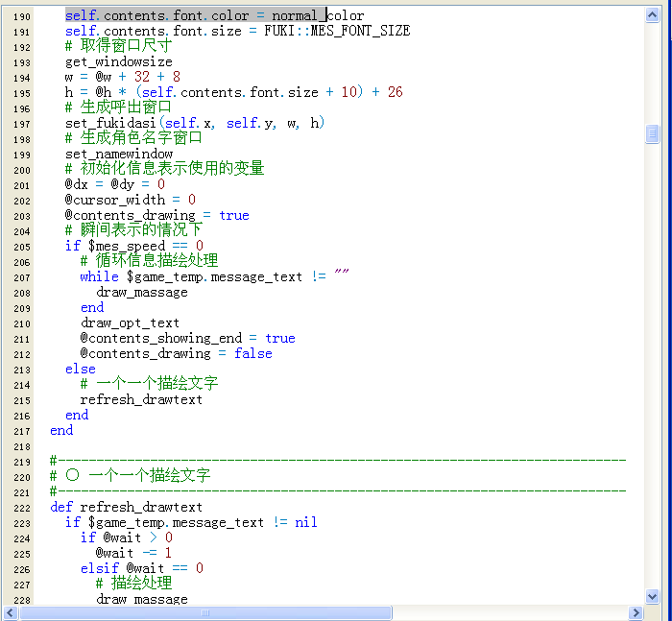
Task: Click 'draw_massage' on line 208
Action: [x=142, y=293]
